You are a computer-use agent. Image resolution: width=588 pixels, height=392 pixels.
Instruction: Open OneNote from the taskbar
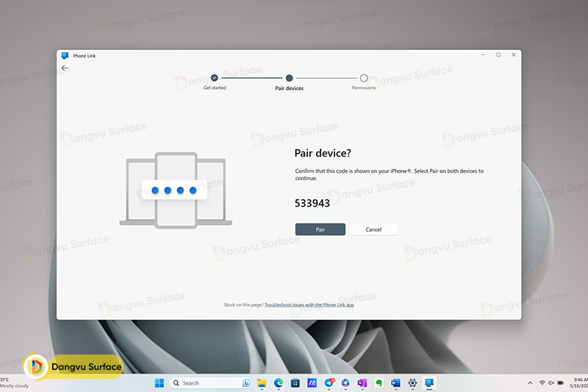(362, 383)
